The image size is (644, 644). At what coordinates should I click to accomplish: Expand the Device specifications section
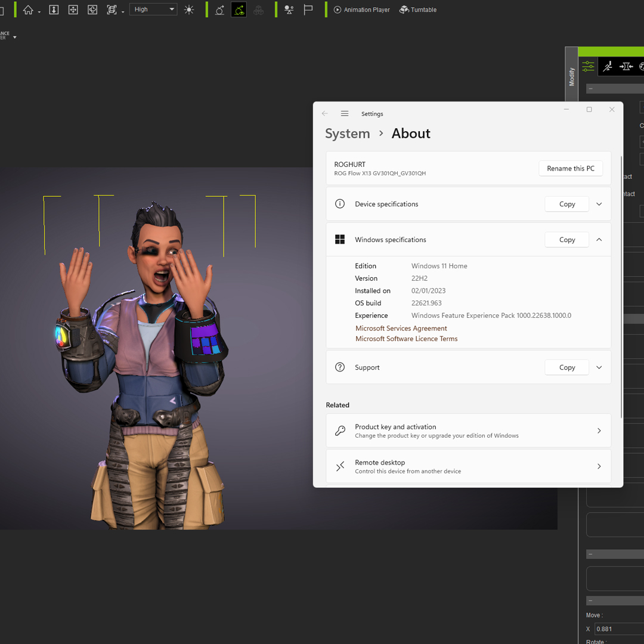click(599, 204)
